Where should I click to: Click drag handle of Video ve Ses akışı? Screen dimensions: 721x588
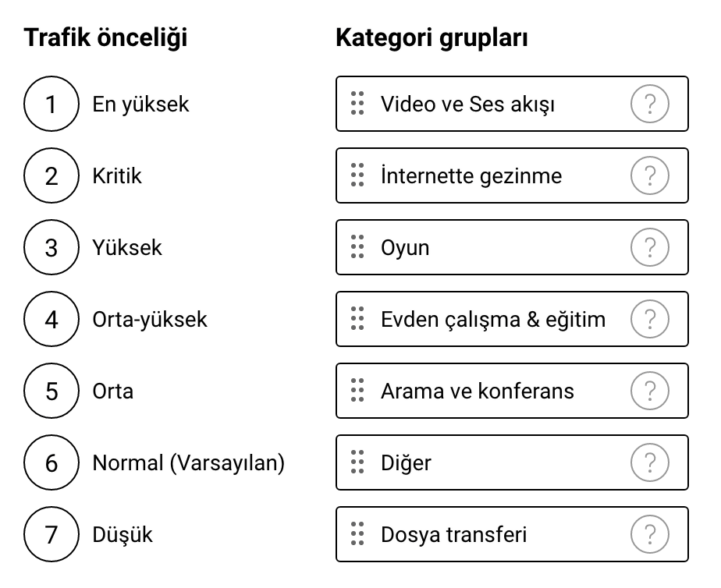pyautogui.click(x=357, y=104)
